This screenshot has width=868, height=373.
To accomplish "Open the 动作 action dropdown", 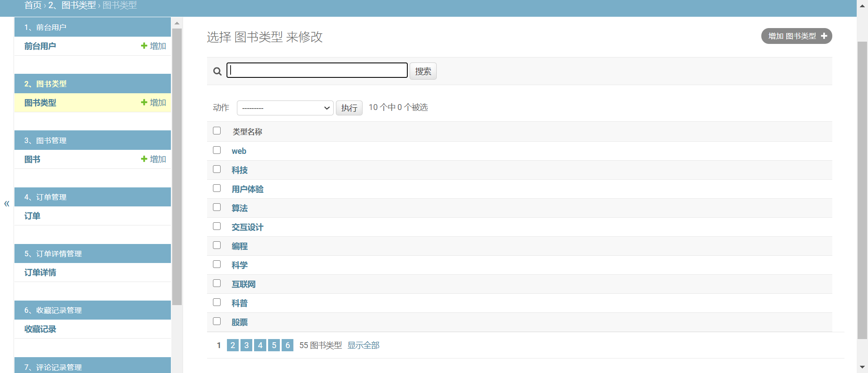I will [285, 108].
